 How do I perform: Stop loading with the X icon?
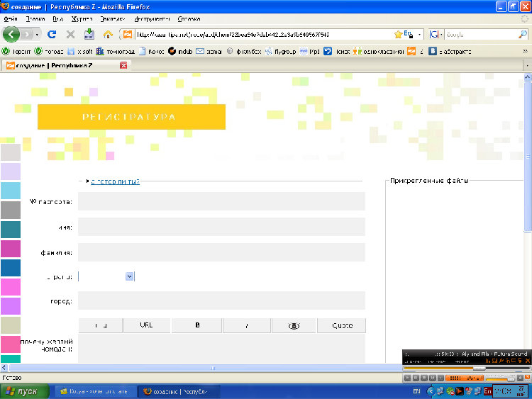tap(70, 34)
